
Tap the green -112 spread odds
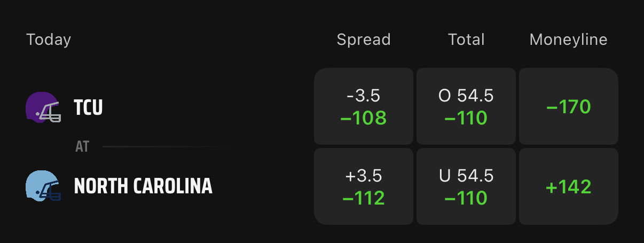click(364, 198)
